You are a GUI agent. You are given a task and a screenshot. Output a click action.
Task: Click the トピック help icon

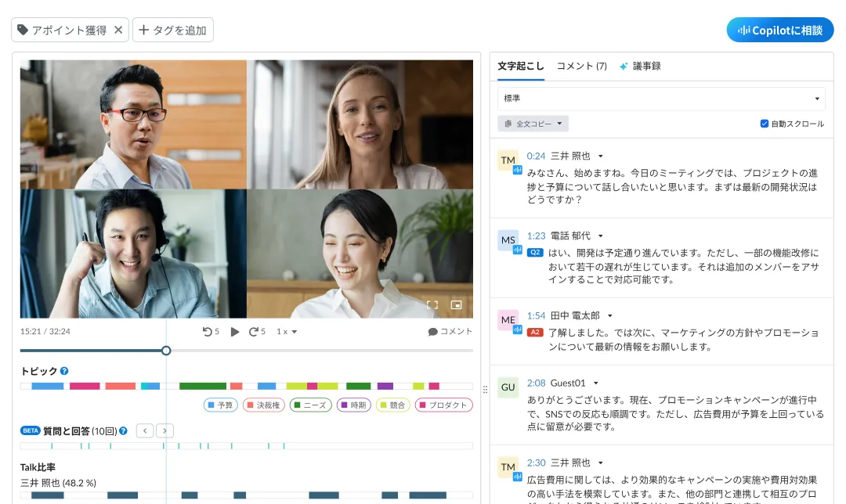(64, 371)
